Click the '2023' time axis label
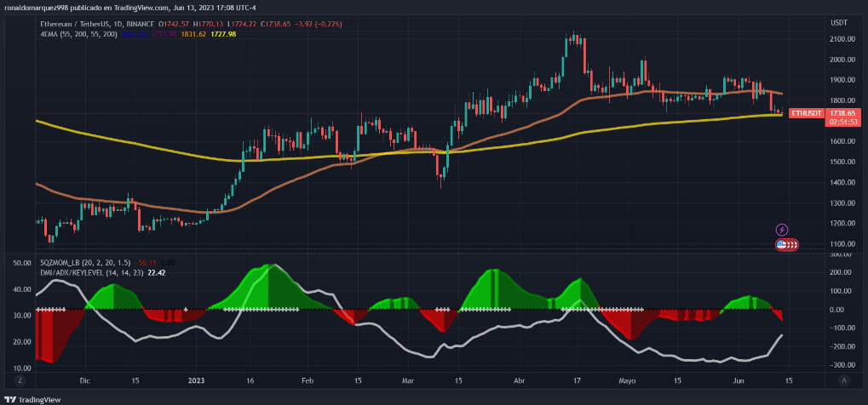Image resolution: width=868 pixels, height=405 pixels. [197, 380]
